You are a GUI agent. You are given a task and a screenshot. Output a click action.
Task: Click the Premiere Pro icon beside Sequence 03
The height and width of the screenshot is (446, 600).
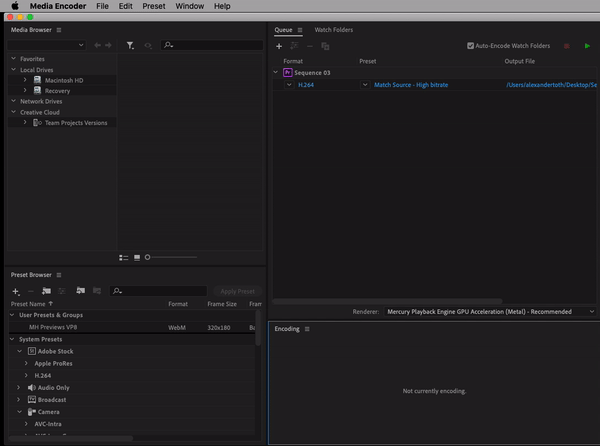(288, 72)
